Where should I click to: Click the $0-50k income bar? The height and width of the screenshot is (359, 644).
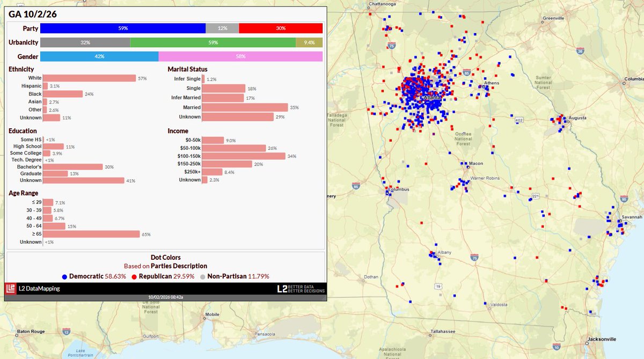(x=213, y=141)
